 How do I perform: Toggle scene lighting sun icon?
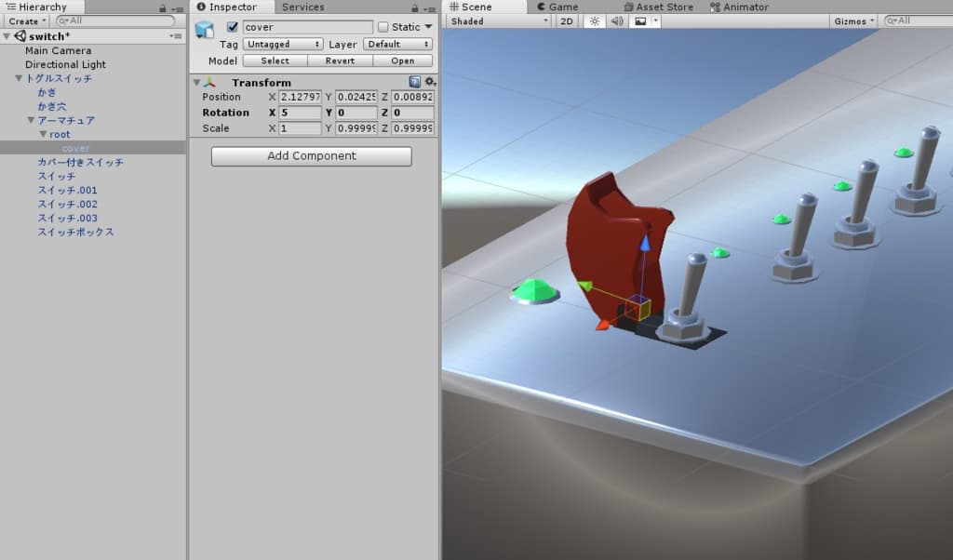click(594, 20)
